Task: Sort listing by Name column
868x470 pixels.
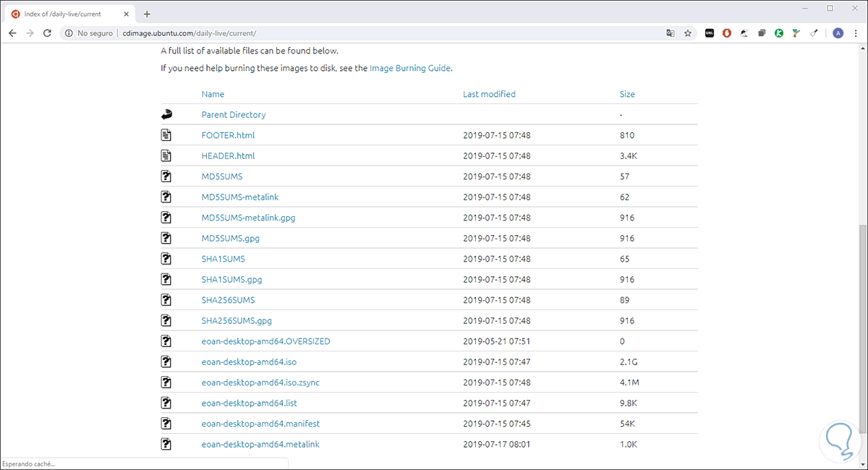Action: point(213,94)
